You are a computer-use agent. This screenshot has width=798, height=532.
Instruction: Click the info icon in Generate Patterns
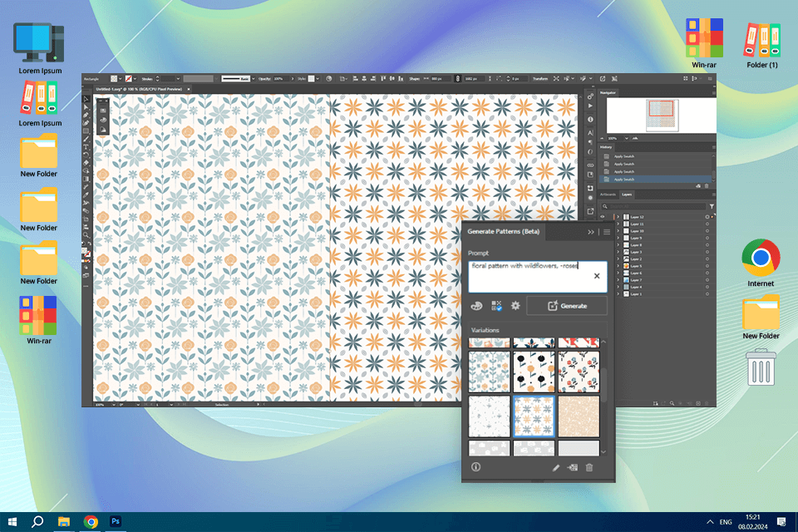pos(475,467)
